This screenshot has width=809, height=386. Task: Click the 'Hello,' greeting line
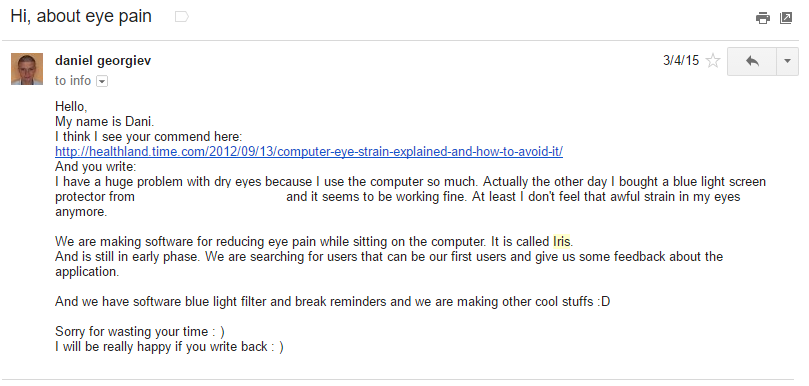click(x=71, y=107)
